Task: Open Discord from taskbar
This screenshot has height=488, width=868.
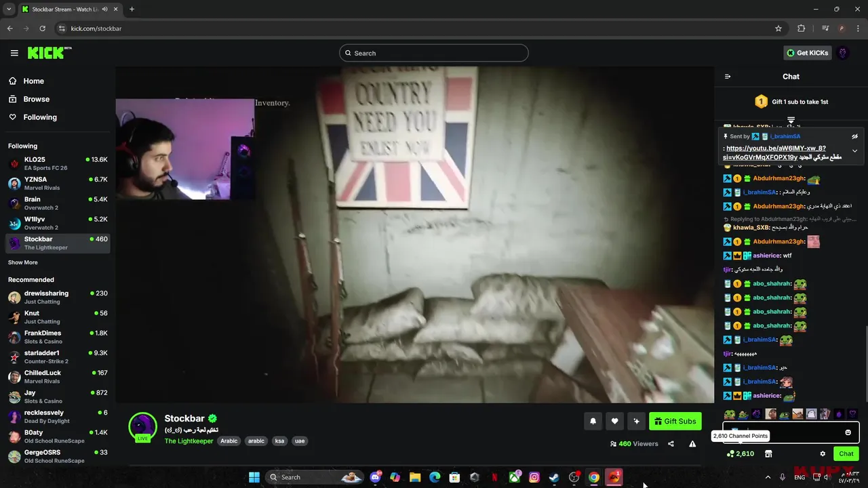Action: coord(376,477)
